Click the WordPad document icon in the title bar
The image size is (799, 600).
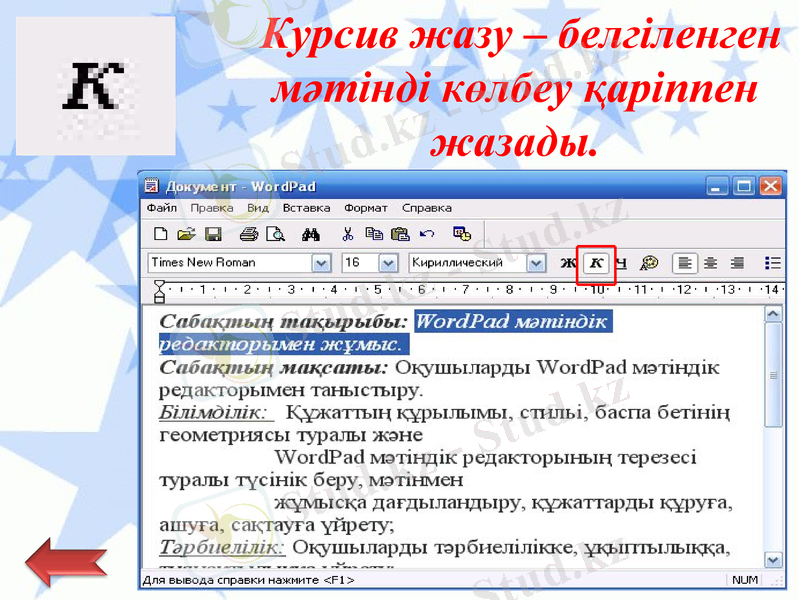pos(151,186)
